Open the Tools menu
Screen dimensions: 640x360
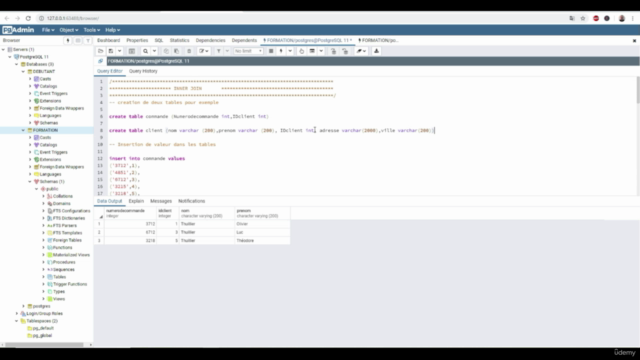click(91, 30)
